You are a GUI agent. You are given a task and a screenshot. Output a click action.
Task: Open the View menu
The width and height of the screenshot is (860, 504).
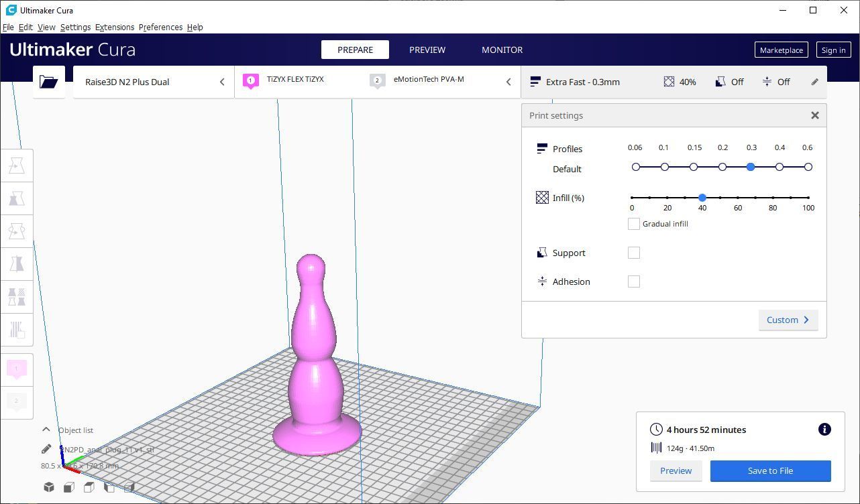(46, 27)
